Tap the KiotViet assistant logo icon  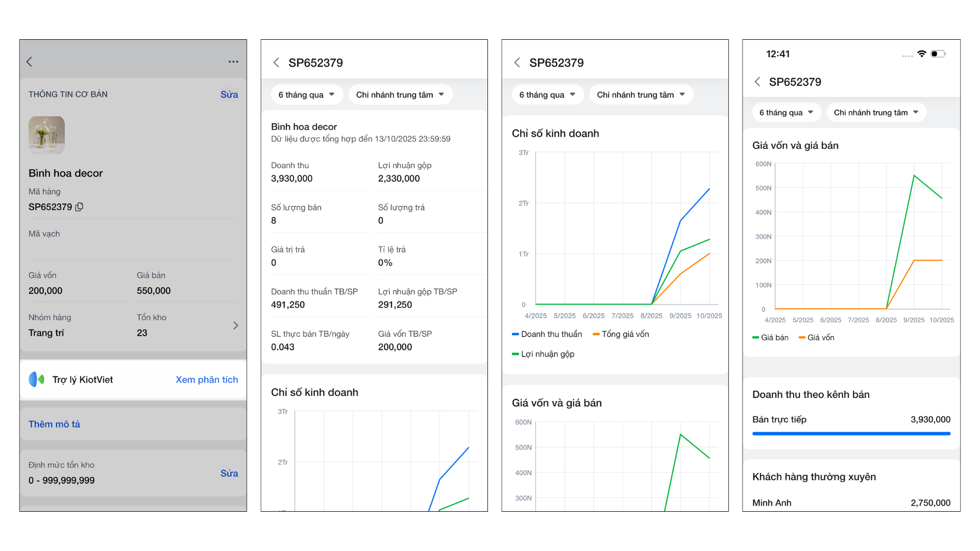36,380
